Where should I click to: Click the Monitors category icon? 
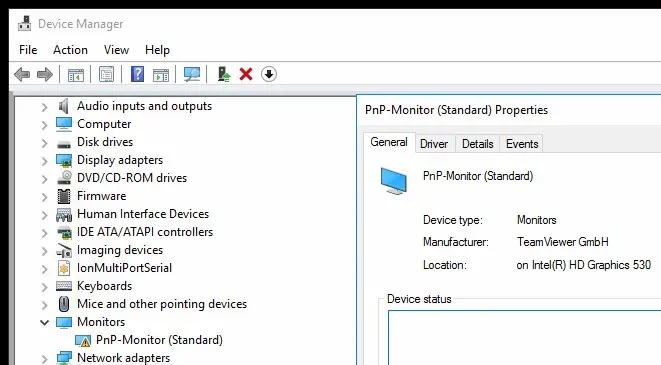tap(64, 322)
